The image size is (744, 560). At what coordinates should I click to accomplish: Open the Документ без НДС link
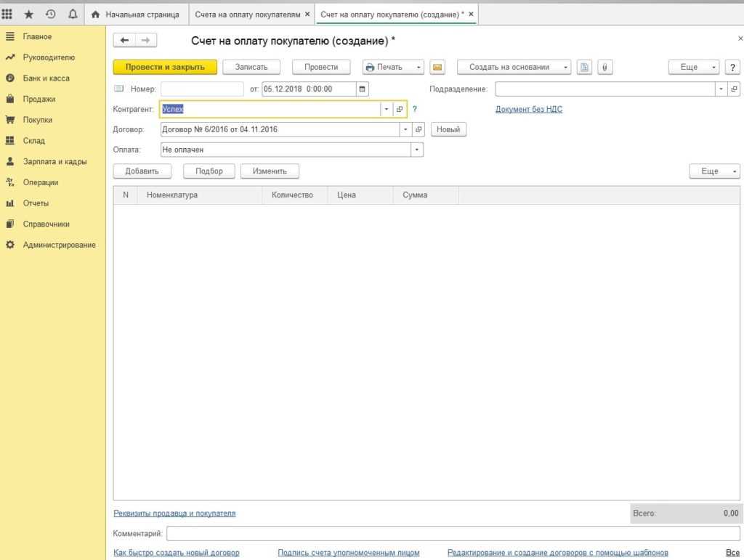coord(529,110)
